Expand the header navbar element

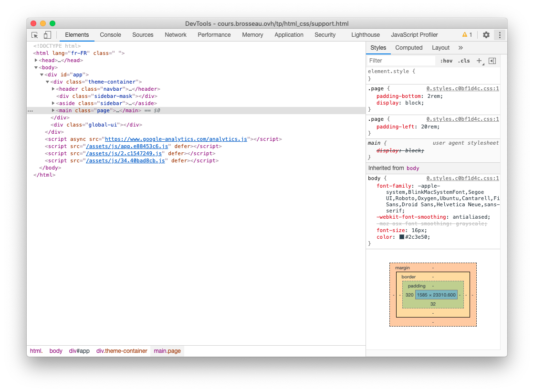[53, 89]
